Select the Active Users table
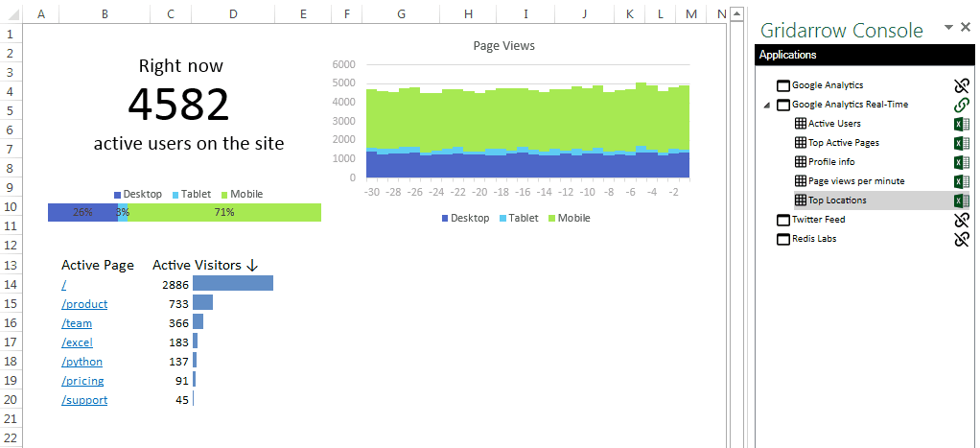 834,124
